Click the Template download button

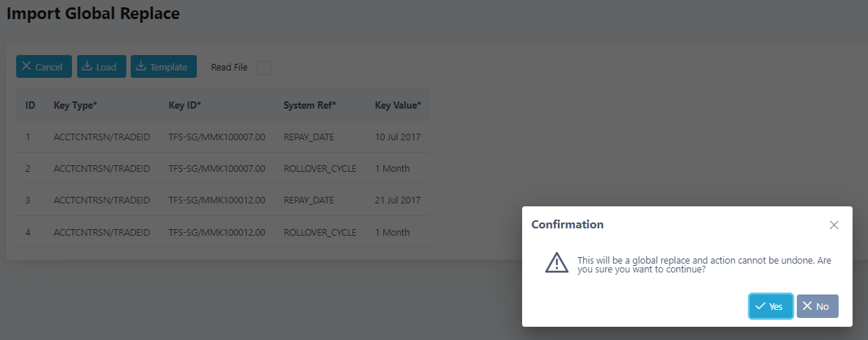pos(163,66)
